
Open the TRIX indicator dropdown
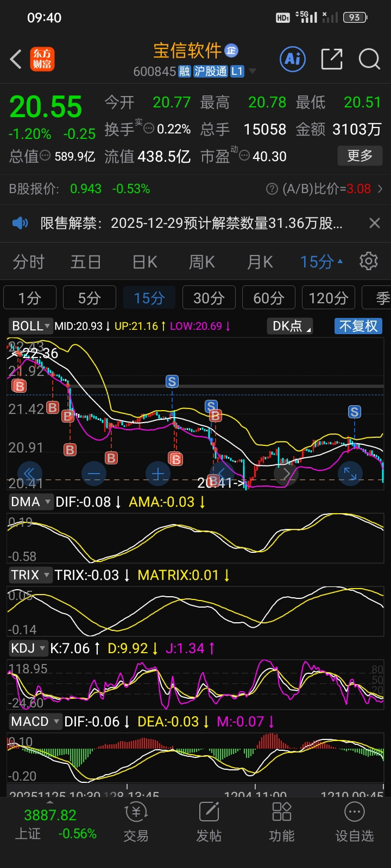[x=30, y=575]
